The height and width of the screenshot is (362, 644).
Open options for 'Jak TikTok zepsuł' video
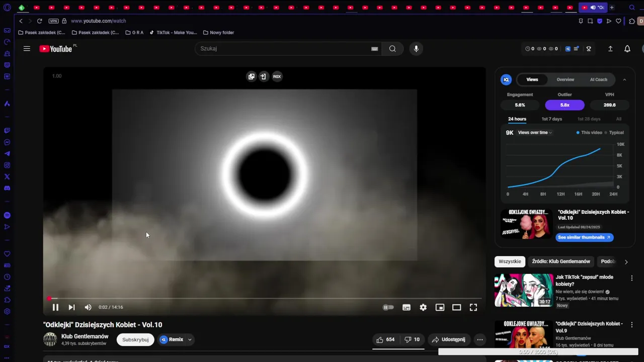point(632,278)
